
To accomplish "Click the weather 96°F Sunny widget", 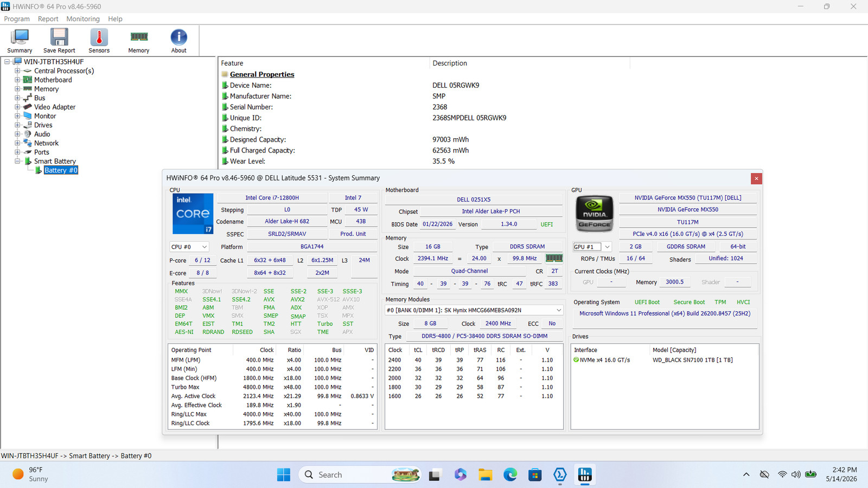I will 31,474.
